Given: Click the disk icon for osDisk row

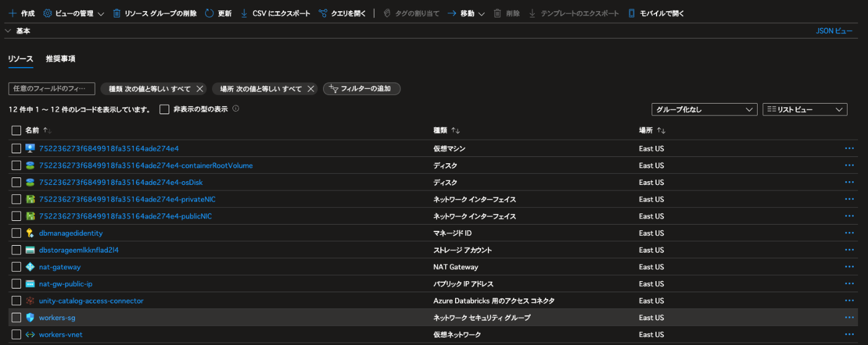Looking at the screenshot, I should (x=30, y=182).
